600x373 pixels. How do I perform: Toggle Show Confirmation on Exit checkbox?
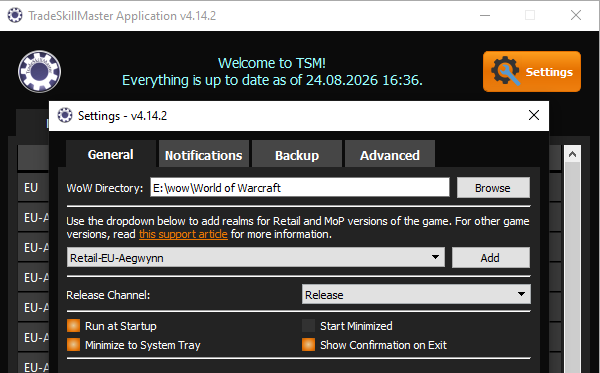(308, 345)
